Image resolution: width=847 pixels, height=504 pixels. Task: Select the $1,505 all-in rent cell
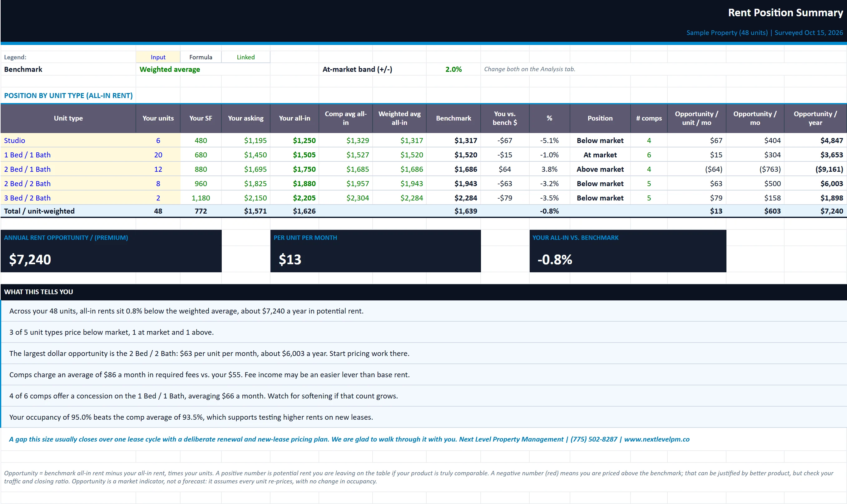click(295, 155)
